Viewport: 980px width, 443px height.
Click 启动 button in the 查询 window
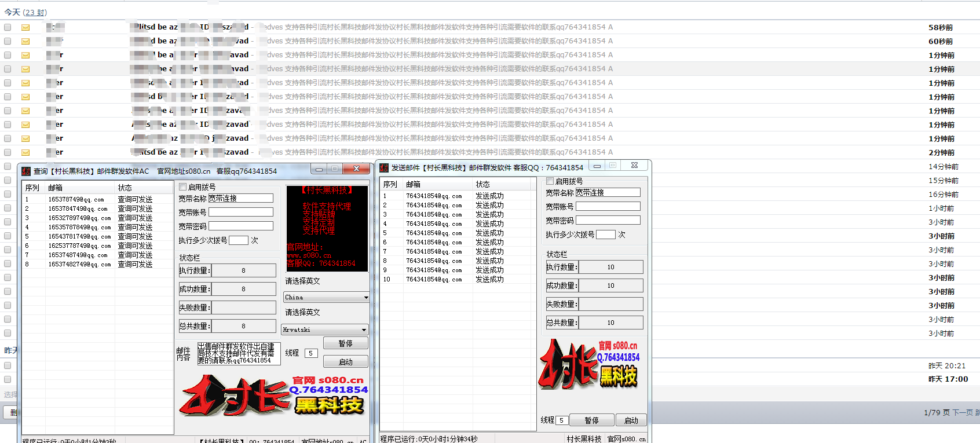point(345,362)
